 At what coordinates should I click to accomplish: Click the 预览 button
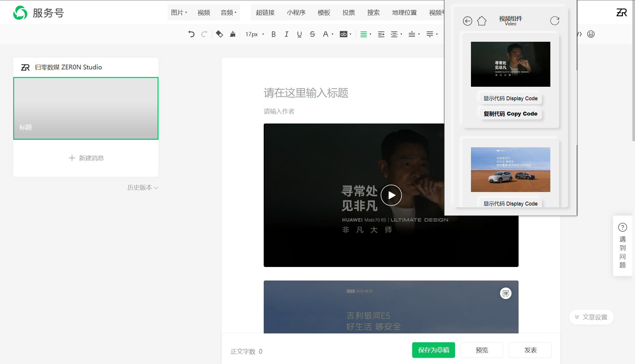tap(482, 350)
